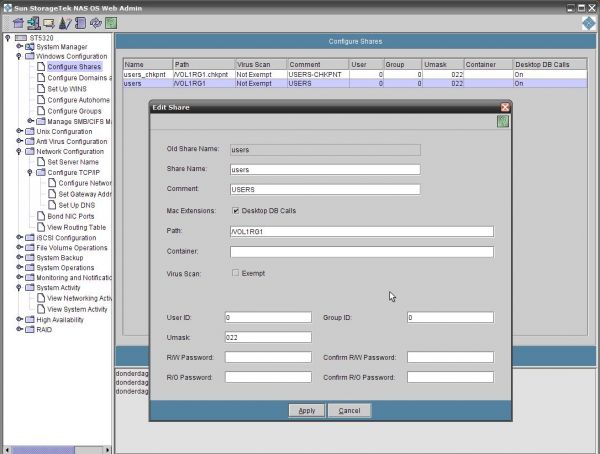Click the Cancel button
The width and height of the screenshot is (600, 454).
coord(349,410)
